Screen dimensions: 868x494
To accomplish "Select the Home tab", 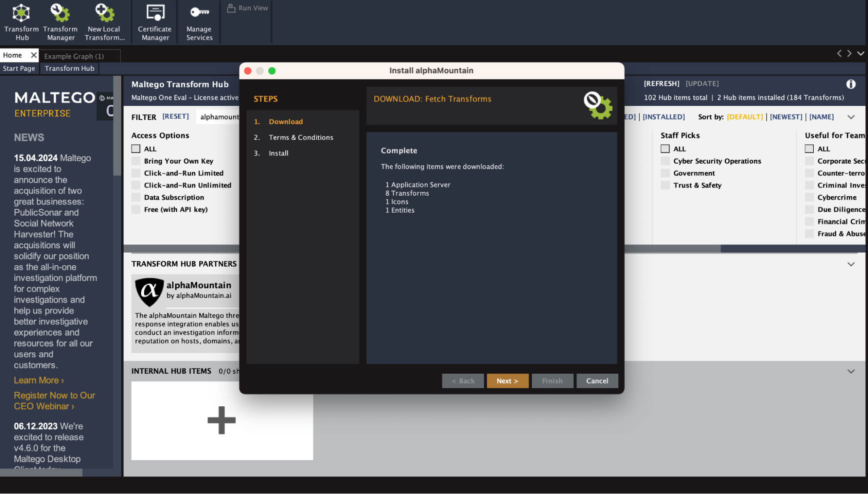I will pyautogui.click(x=13, y=55).
